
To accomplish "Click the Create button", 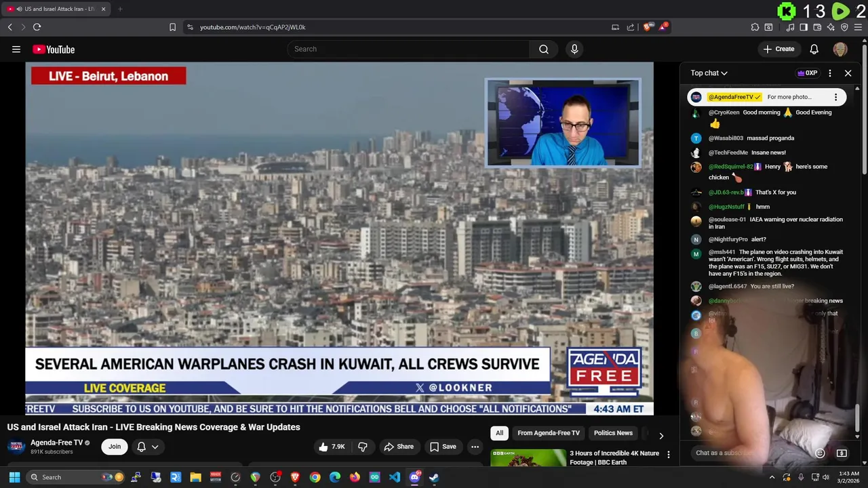I will tap(778, 49).
